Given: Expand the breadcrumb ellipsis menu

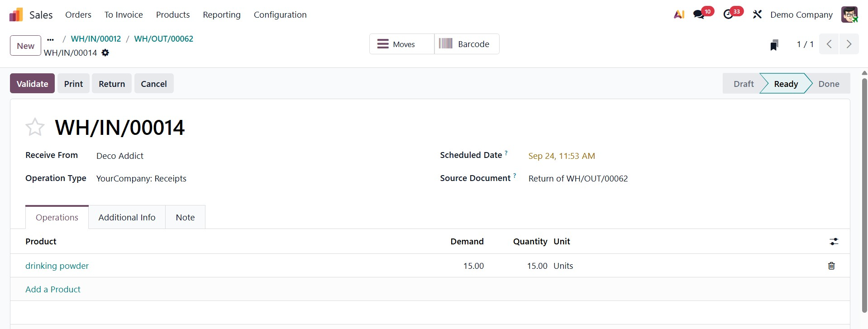Looking at the screenshot, I should [50, 39].
